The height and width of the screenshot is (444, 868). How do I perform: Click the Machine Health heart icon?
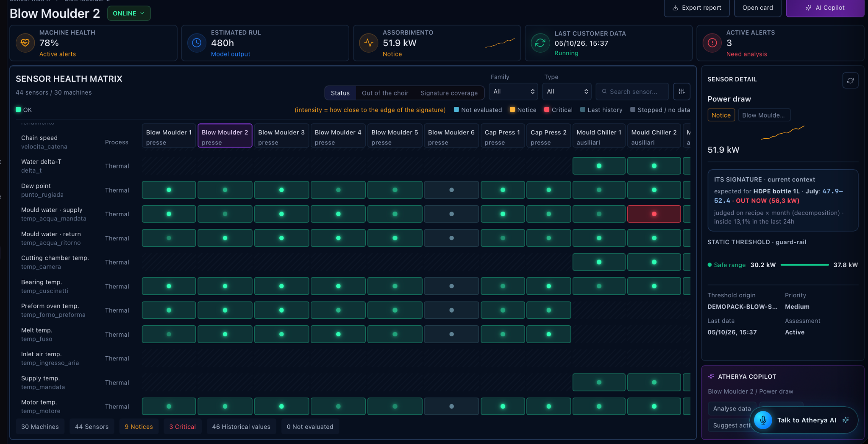tap(25, 43)
